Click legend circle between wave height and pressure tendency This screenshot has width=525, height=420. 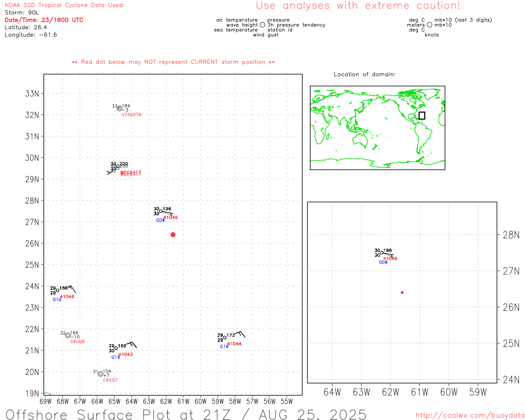click(x=262, y=25)
